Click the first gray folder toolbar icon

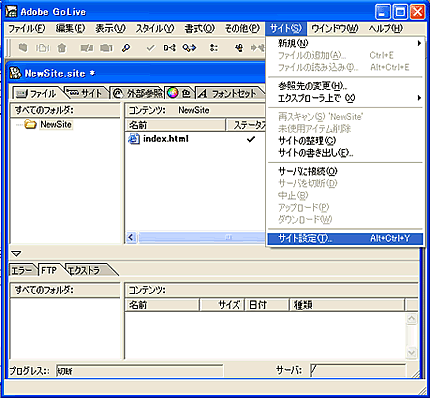pyautogui.click(x=23, y=48)
